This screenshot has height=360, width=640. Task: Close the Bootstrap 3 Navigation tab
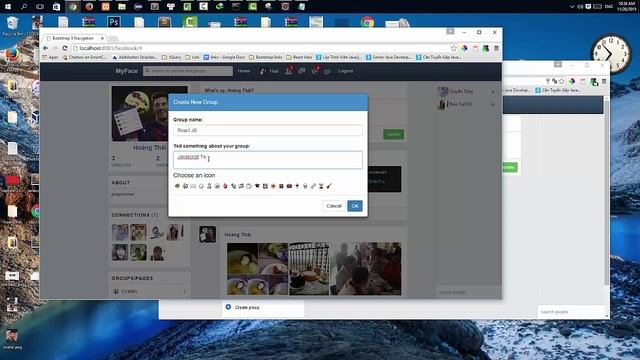(102, 38)
